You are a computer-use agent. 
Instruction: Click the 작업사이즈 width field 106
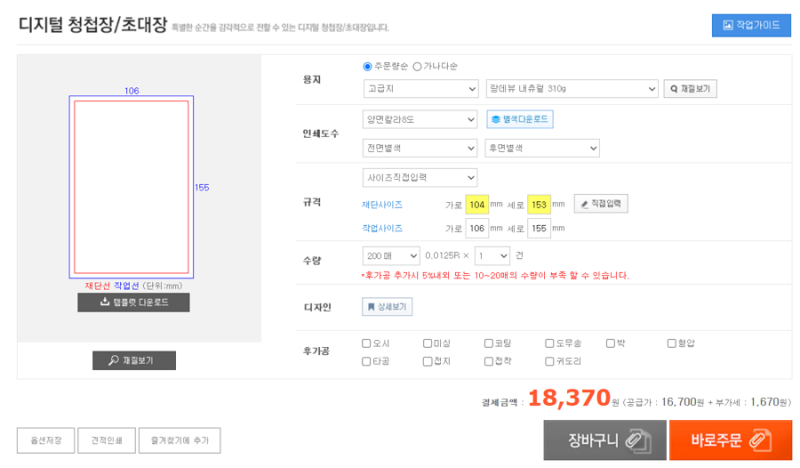tap(477, 228)
